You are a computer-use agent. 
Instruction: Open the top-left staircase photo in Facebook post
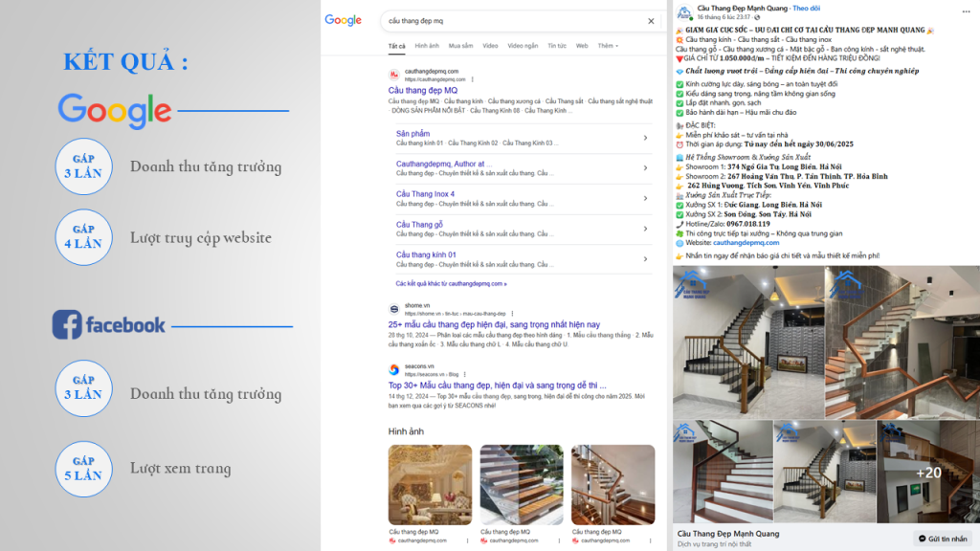[x=748, y=342]
